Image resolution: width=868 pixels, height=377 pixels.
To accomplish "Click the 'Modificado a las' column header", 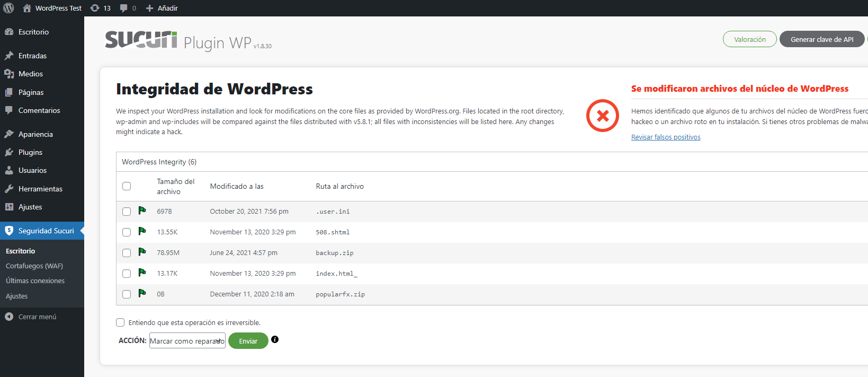I will 237,186.
